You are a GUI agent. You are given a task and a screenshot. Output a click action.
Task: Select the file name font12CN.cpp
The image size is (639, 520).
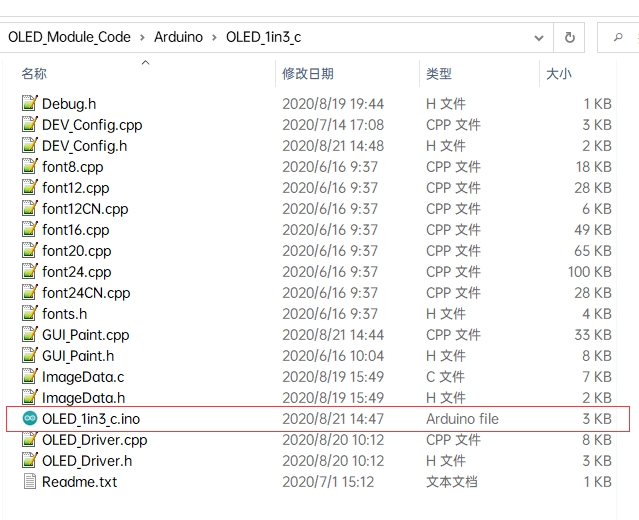pyautogui.click(x=85, y=209)
